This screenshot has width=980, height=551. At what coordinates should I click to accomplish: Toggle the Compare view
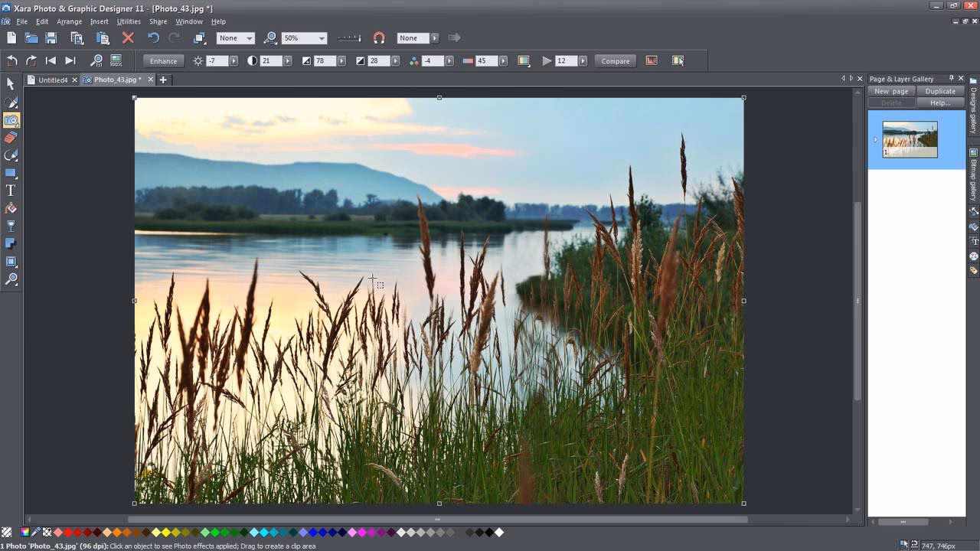click(615, 60)
